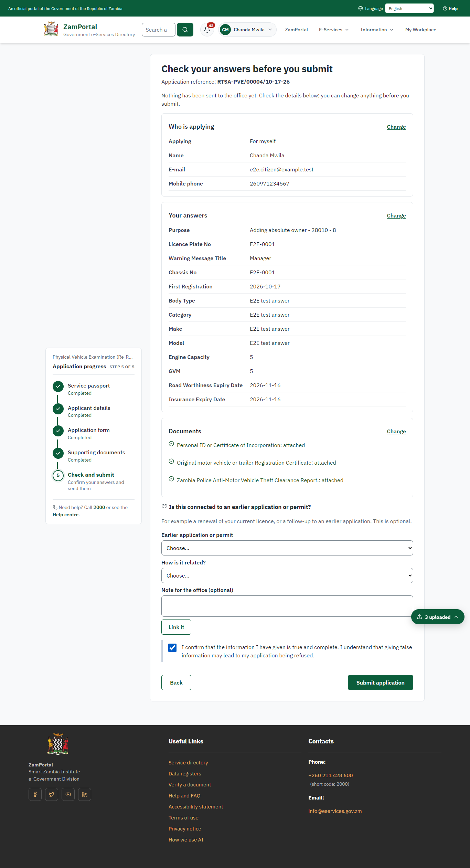Click the 2000 call number link
This screenshot has width=470, height=868.
click(99, 508)
